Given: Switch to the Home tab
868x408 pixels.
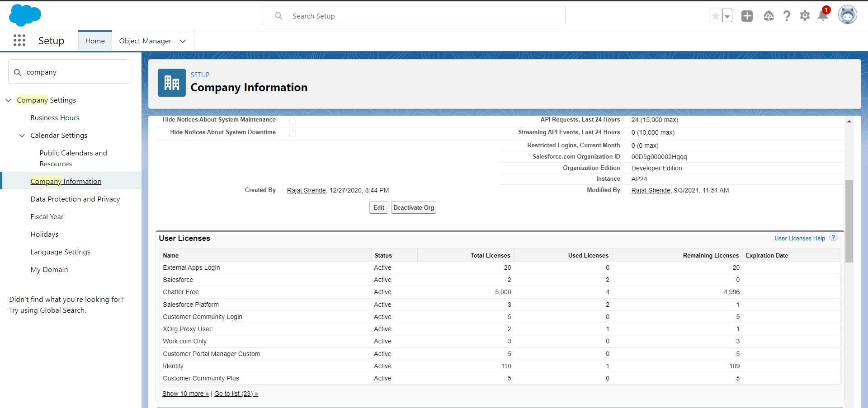Looking at the screenshot, I should click(x=95, y=41).
